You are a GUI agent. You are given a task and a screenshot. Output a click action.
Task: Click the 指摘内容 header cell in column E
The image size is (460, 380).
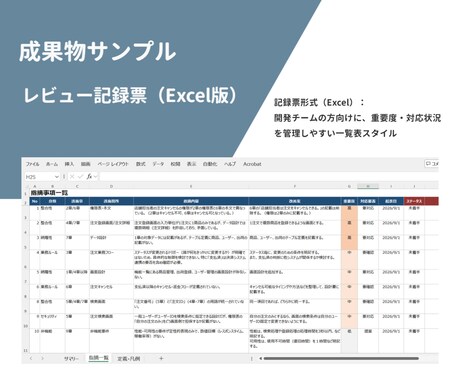click(191, 201)
